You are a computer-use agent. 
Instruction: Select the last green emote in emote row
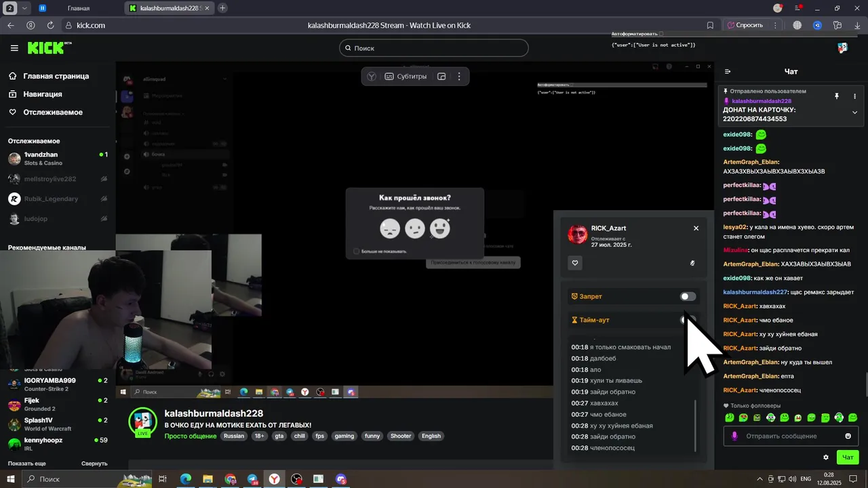click(x=853, y=418)
